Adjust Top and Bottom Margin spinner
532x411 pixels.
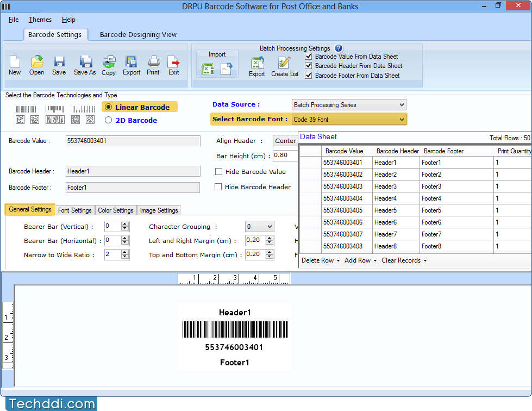(x=270, y=254)
